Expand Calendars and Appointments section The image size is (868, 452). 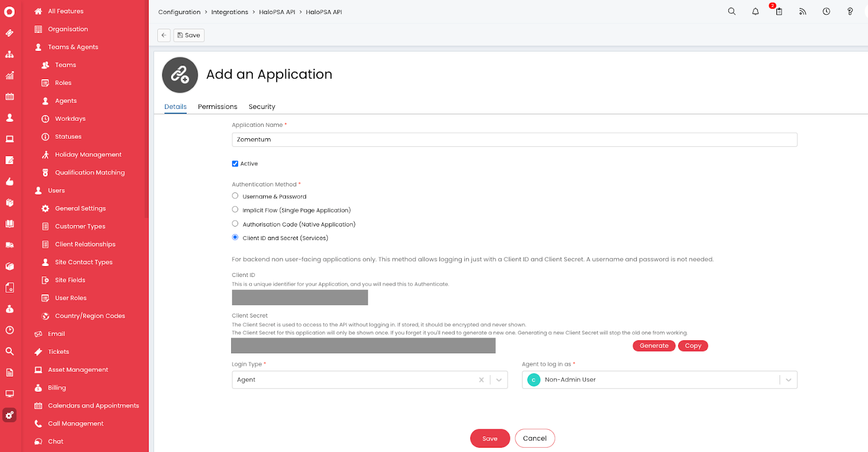tap(93, 405)
